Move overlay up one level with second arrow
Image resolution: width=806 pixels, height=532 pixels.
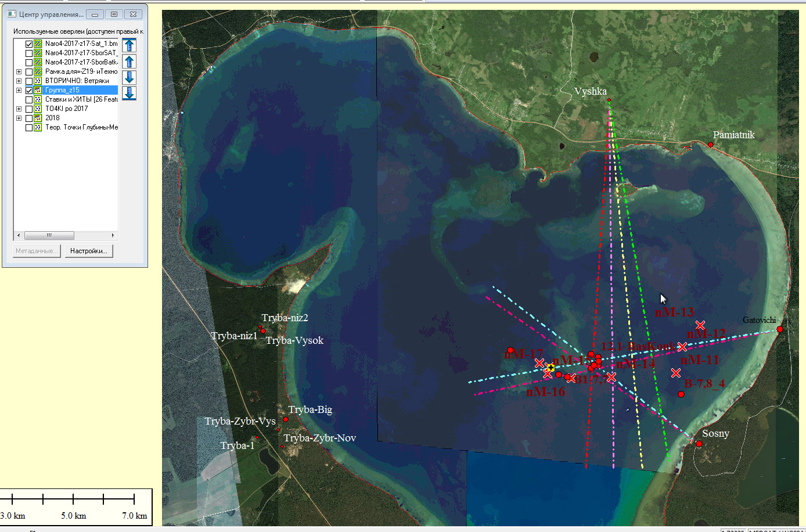pos(129,62)
